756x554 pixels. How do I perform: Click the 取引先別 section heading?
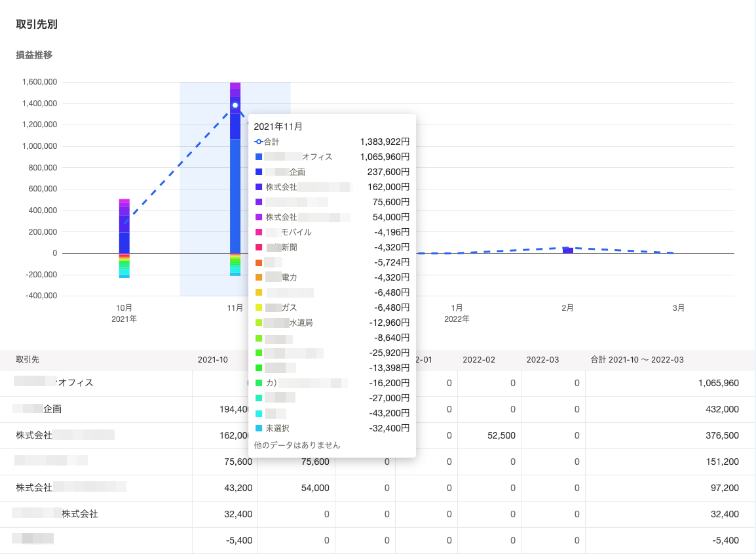37,24
